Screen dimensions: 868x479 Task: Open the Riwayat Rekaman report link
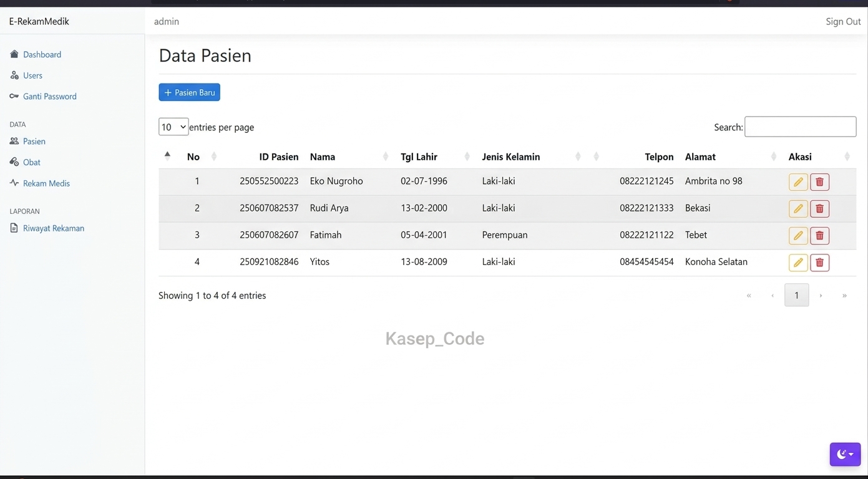pos(54,228)
